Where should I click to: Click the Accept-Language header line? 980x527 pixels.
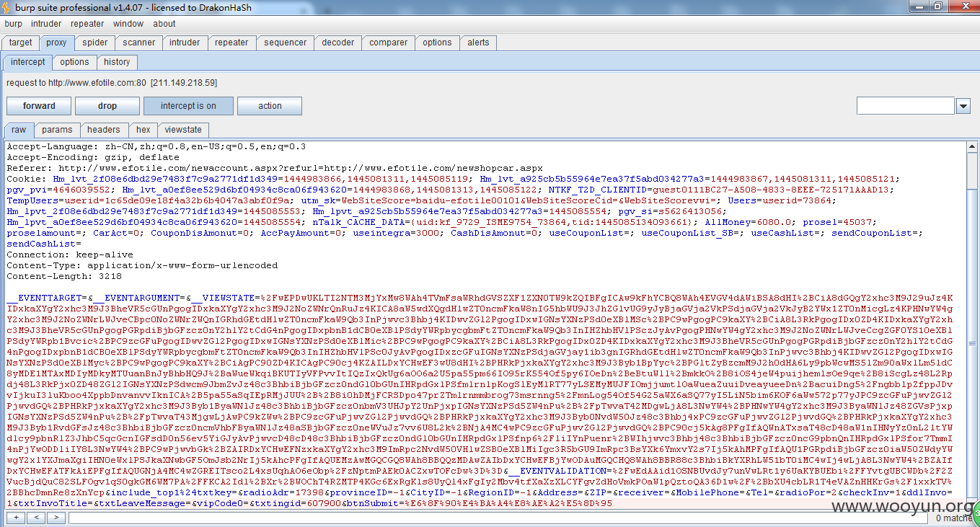pyautogui.click(x=156, y=146)
